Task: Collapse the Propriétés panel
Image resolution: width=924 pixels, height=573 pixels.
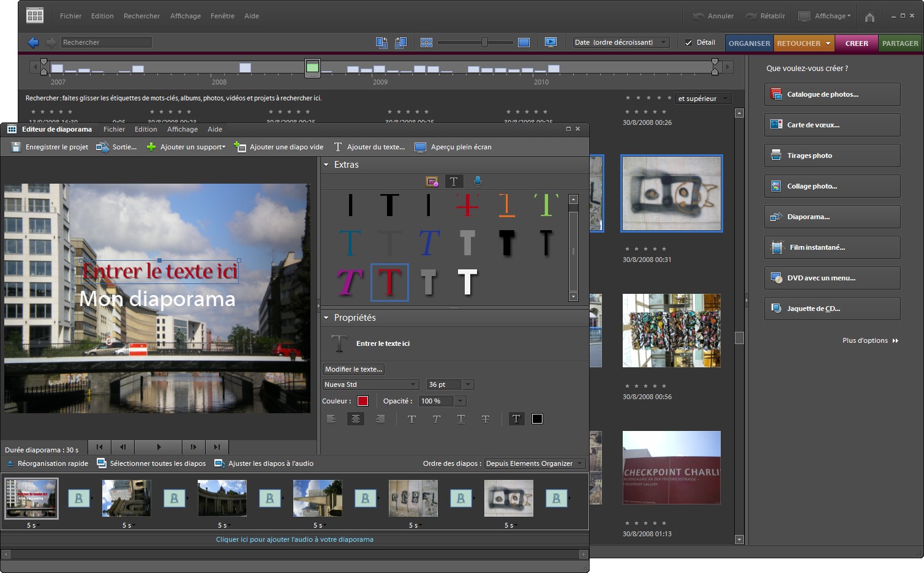Action: click(x=326, y=318)
